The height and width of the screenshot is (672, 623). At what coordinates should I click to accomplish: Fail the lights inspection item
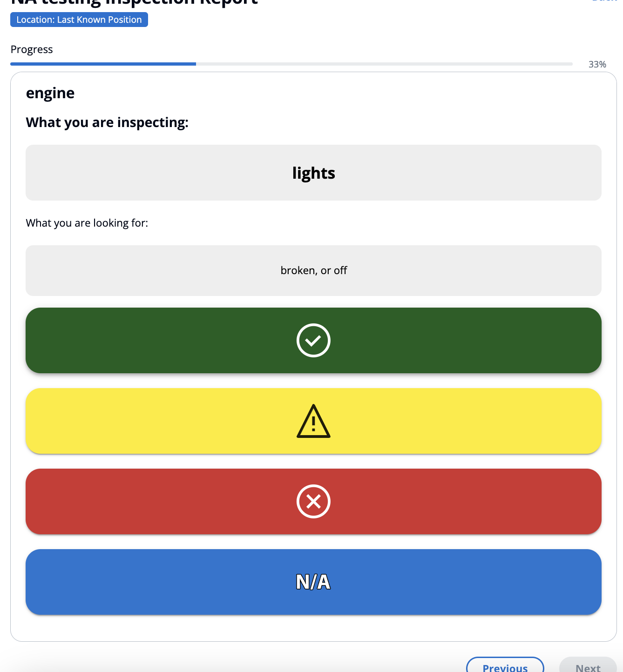click(313, 501)
